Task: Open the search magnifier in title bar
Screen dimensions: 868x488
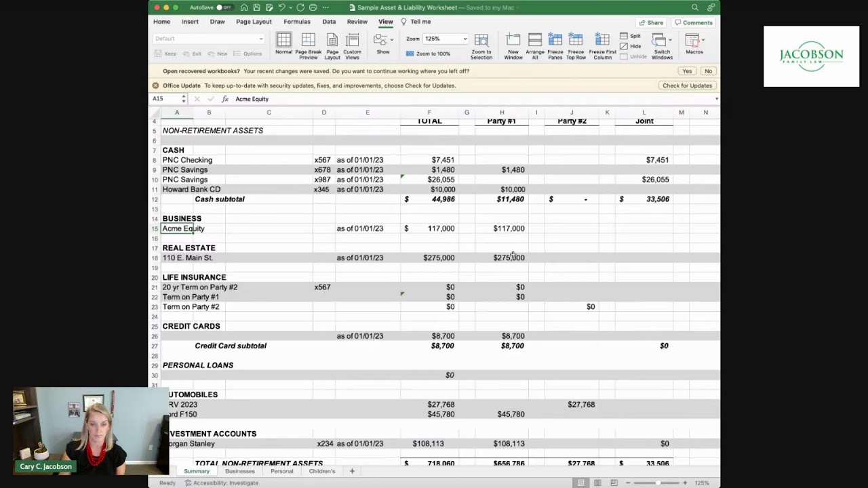Action: coord(695,7)
